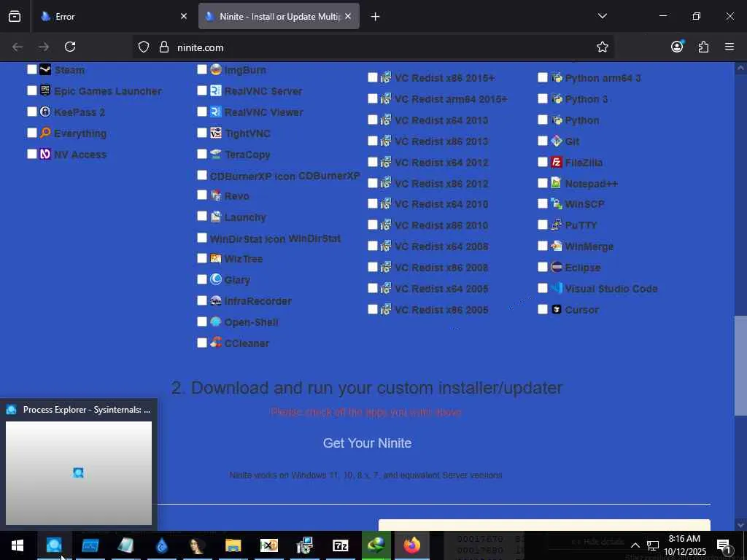Click the Python arm64 3 label

click(603, 78)
